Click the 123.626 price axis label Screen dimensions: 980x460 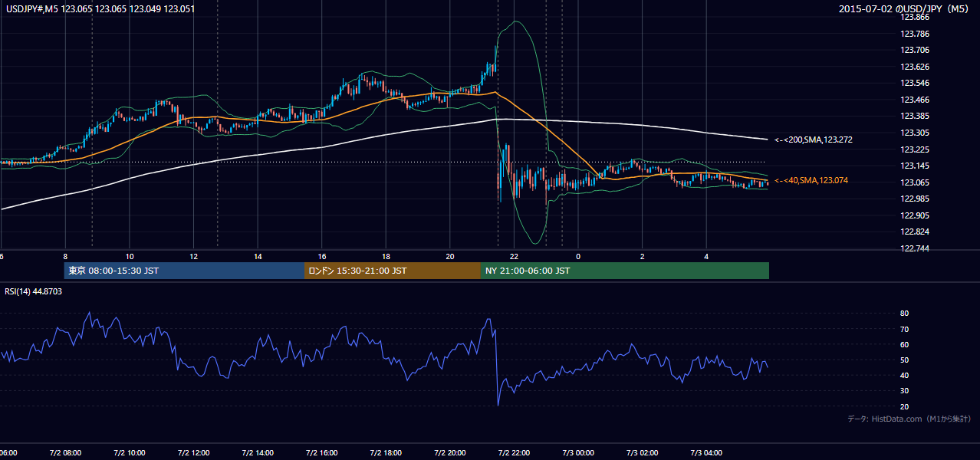[x=916, y=67]
